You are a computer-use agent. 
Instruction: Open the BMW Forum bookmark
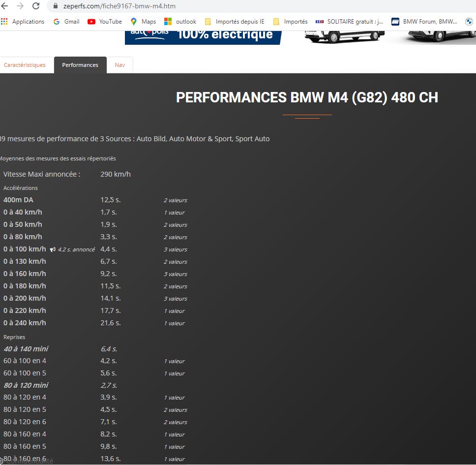(x=424, y=22)
